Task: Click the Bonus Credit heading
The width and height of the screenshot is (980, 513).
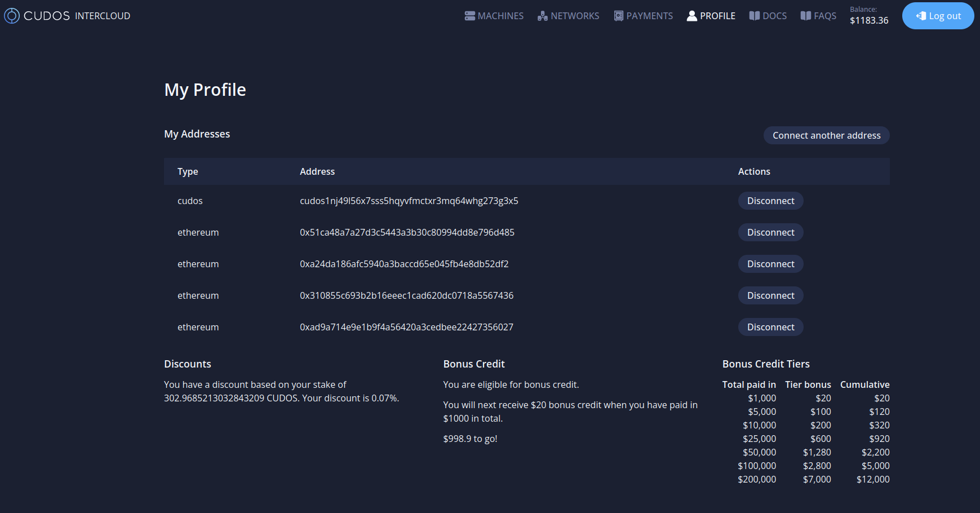Action: pyautogui.click(x=474, y=364)
